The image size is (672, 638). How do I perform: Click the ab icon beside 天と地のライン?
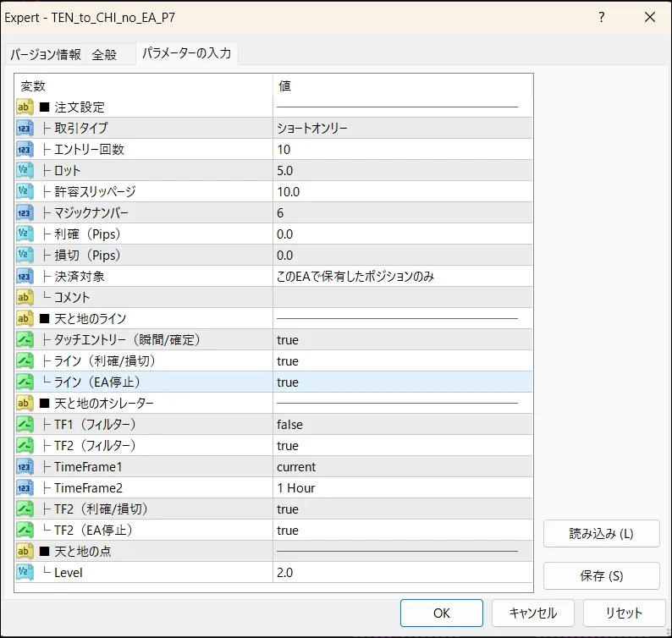coord(25,318)
